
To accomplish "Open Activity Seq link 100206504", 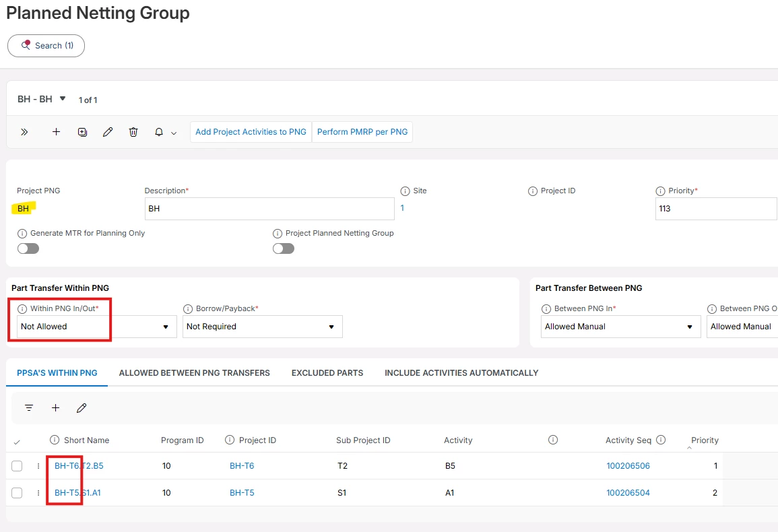I will (x=628, y=493).
